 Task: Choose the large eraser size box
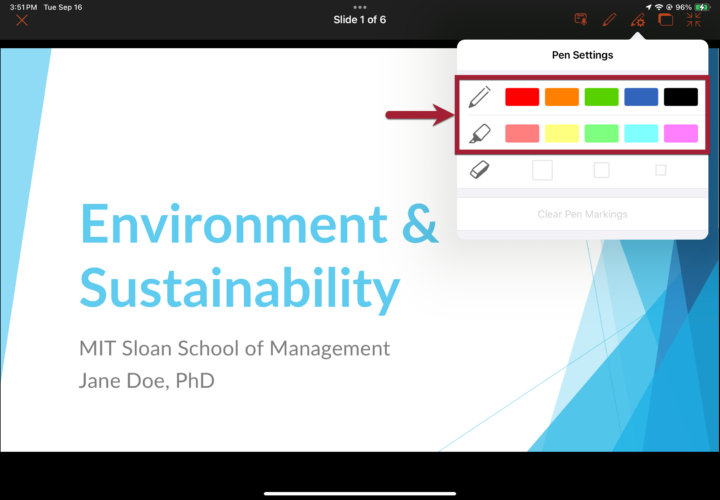(542, 171)
